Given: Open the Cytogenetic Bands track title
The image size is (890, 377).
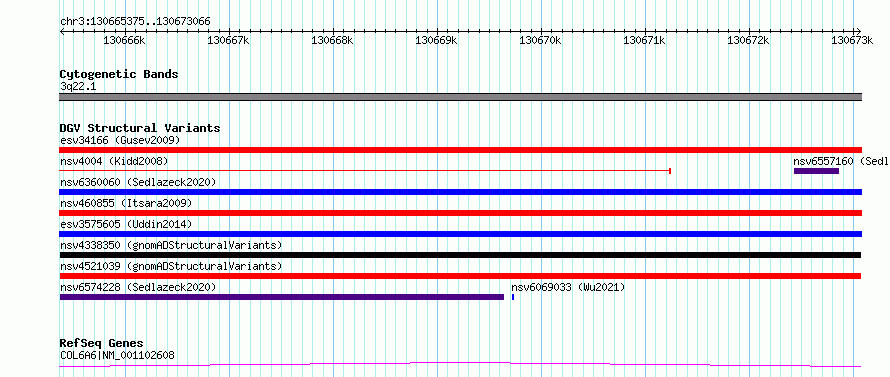Looking at the screenshot, I should (119, 74).
